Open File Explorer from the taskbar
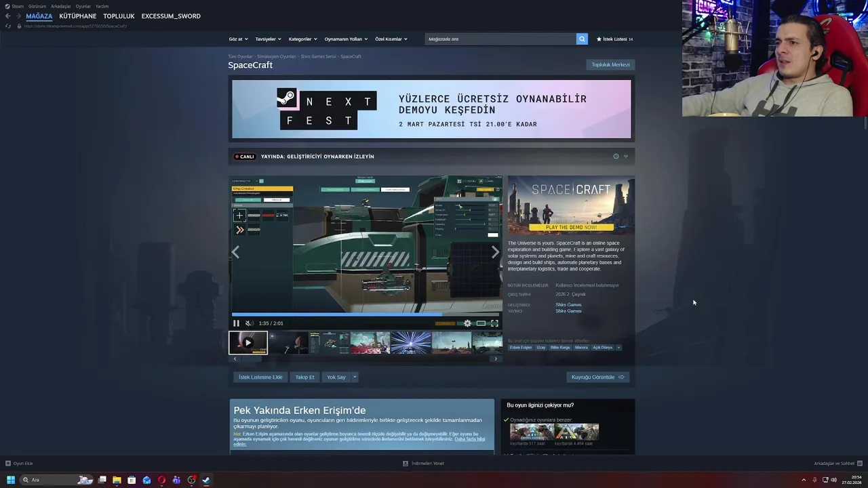This screenshot has width=868, height=488. pyautogui.click(x=117, y=480)
